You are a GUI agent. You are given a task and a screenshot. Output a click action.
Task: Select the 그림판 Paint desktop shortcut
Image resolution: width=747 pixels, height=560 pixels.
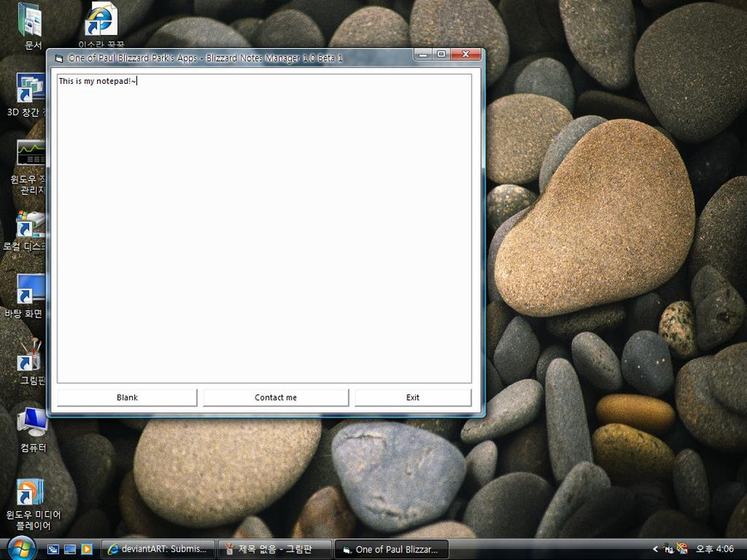click(x=32, y=362)
